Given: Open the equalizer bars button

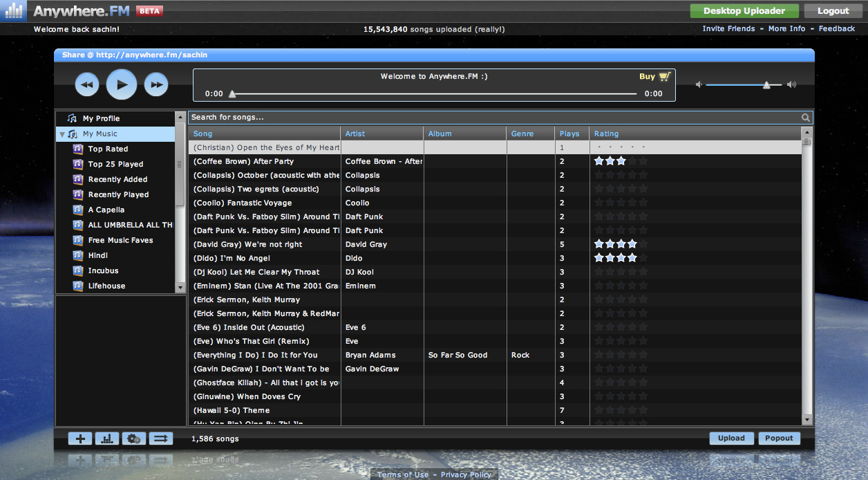Looking at the screenshot, I should click(x=107, y=439).
